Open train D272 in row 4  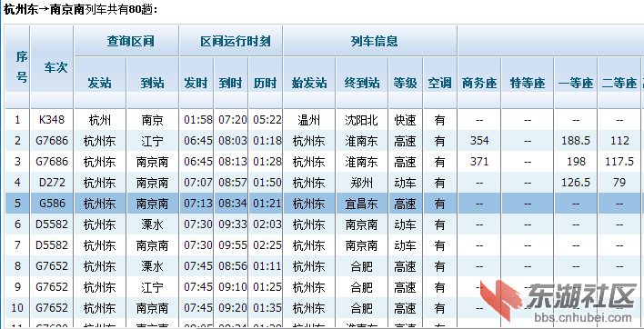(x=52, y=183)
